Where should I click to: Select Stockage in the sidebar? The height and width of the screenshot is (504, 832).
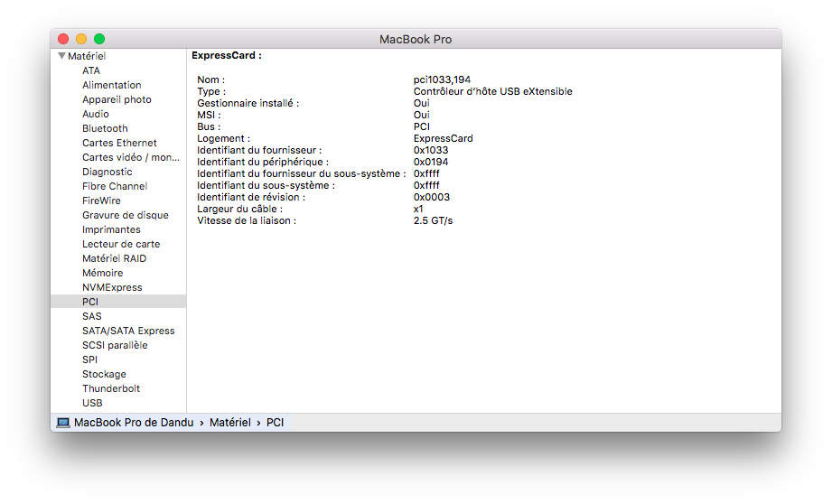104,374
